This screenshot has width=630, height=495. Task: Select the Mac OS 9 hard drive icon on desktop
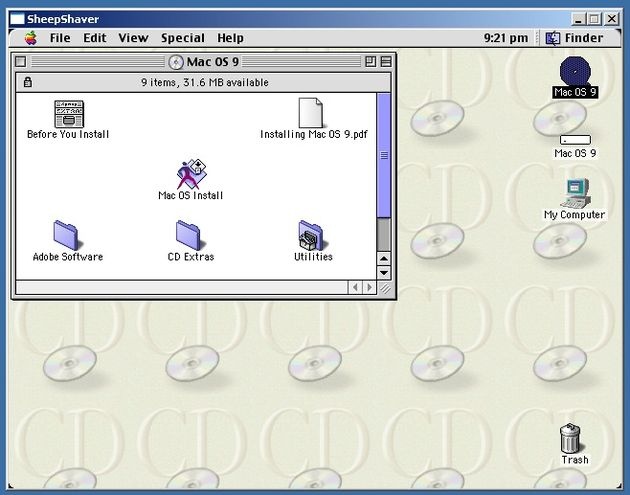coord(575,140)
